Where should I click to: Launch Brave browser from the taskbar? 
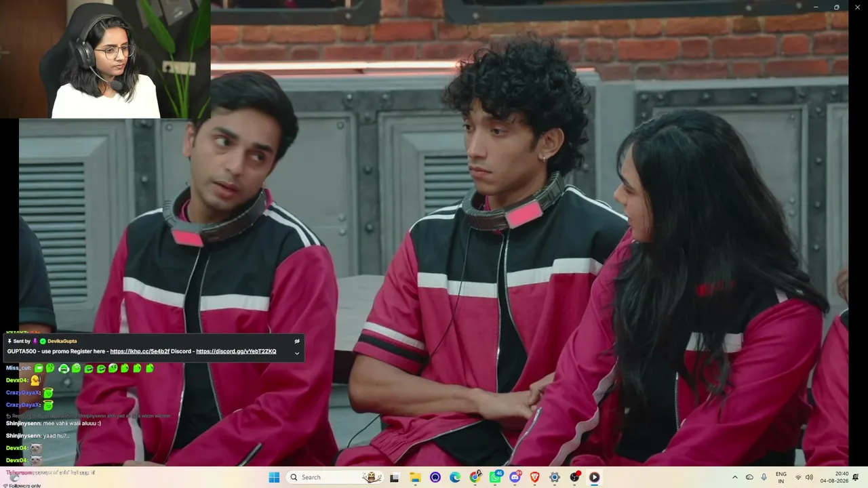[534, 477]
